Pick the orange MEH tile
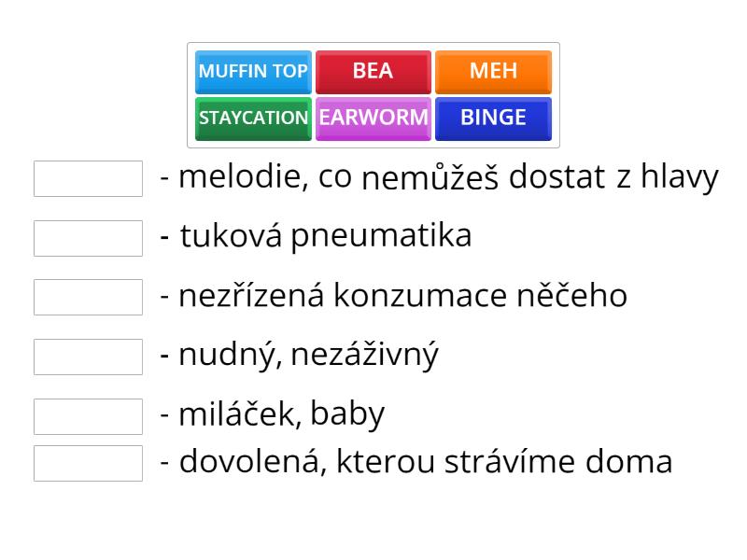 point(493,71)
